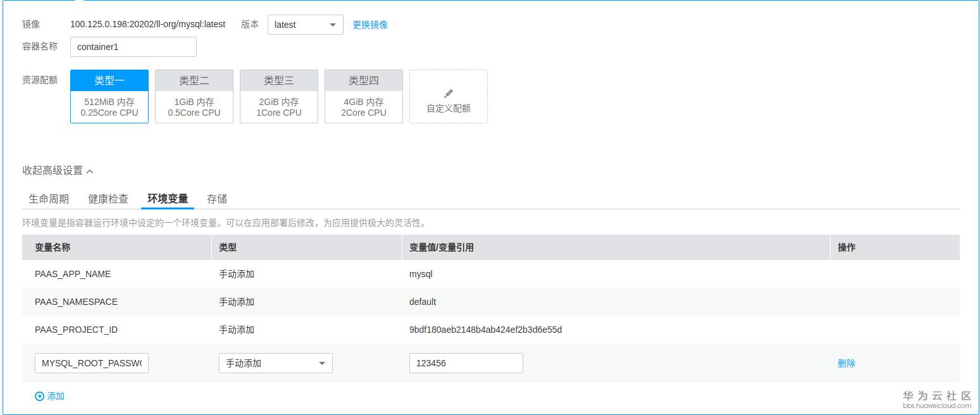
Task: Click the plus icon to add environment variable
Action: (x=39, y=396)
